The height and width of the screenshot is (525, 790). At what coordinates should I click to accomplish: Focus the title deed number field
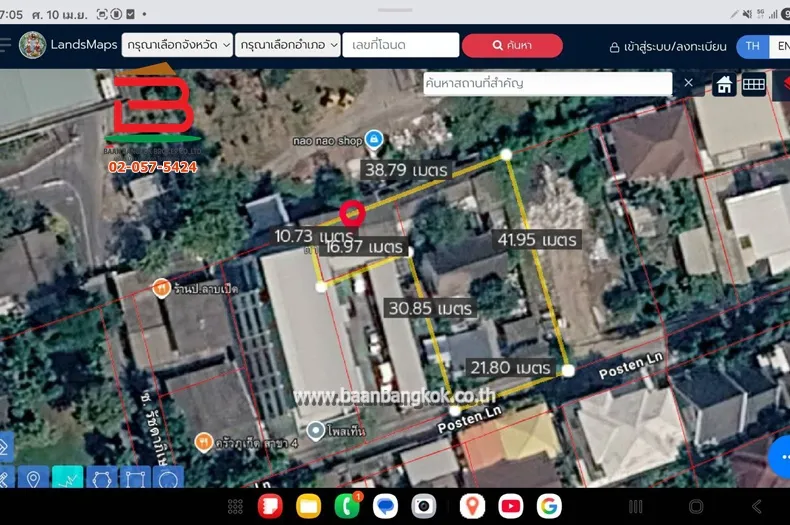pos(400,45)
